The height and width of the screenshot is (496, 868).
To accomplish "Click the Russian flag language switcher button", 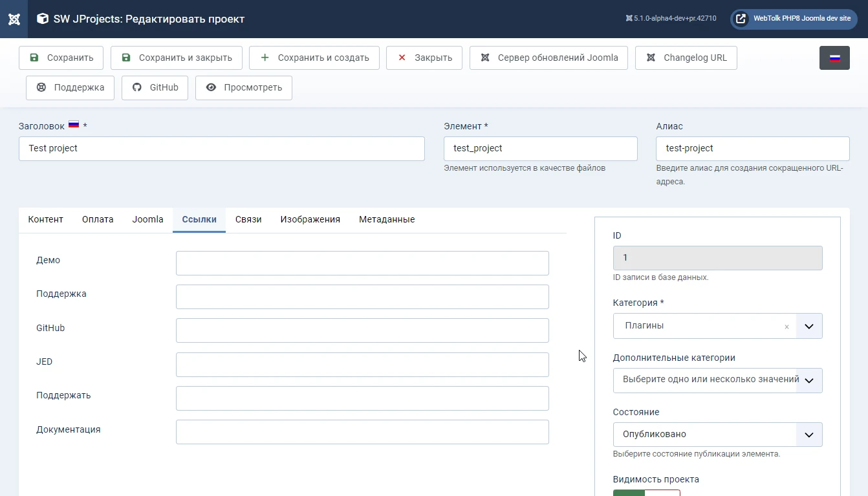I will click(x=834, y=58).
